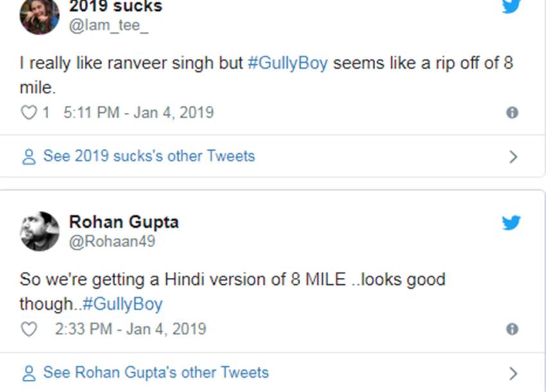Click See 2019 sucks's other Tweets link
Screen dimensions: 546x392
point(148,156)
